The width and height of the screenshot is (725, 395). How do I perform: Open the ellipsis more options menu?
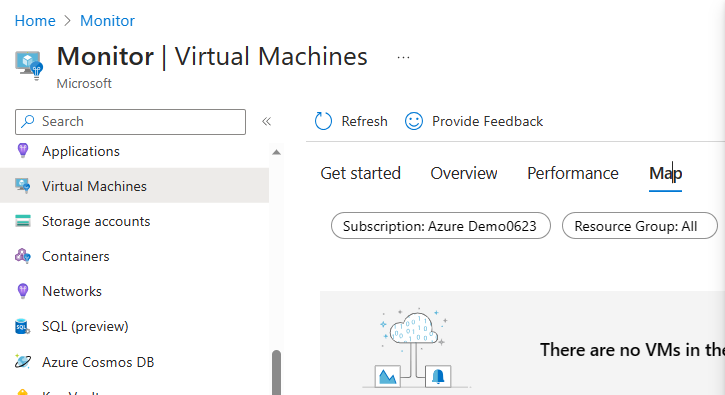[x=403, y=57]
